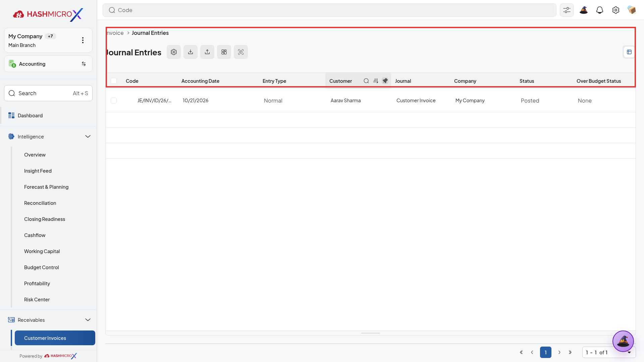Screen dimensions: 644x362
Task: Open Cashflow page
Action: point(35,235)
